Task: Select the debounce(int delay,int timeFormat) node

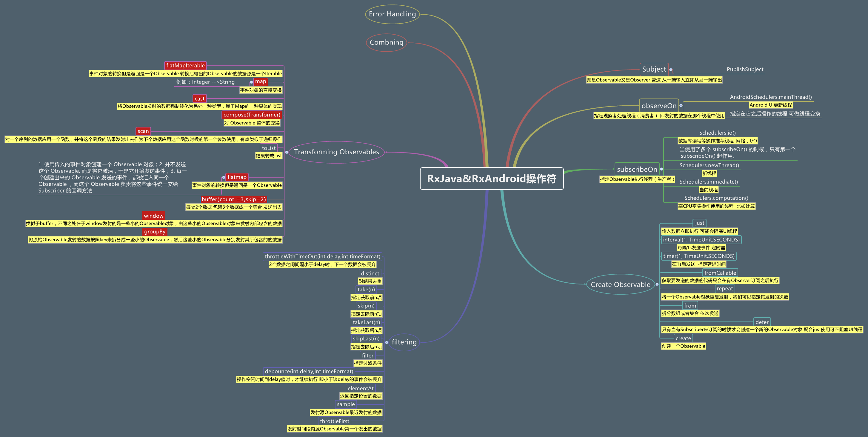Action: [309, 371]
